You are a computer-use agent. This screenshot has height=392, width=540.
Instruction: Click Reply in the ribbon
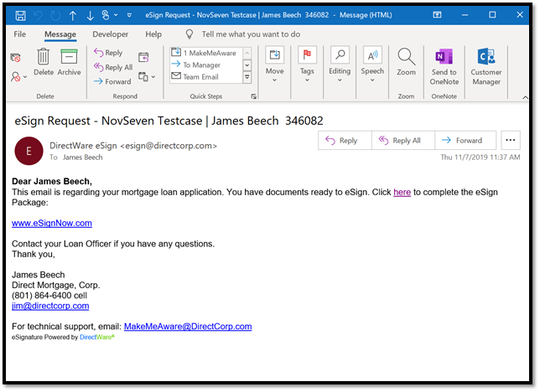pyautogui.click(x=108, y=53)
